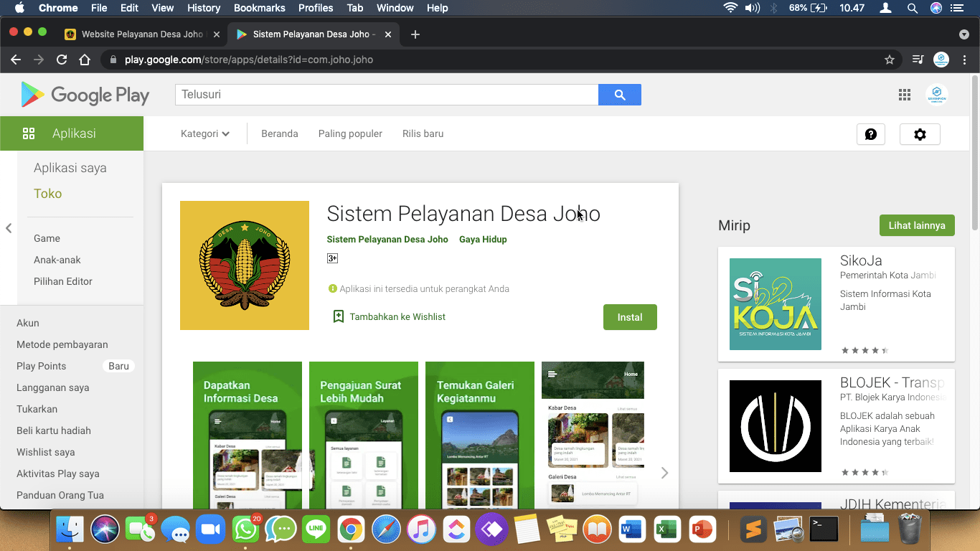The height and width of the screenshot is (551, 980).
Task: Open the Play Store settings gear
Action: [x=920, y=134]
